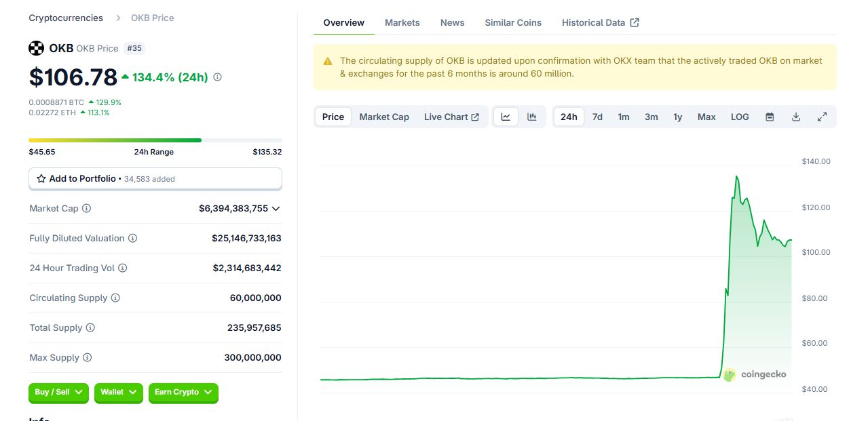Switch to the Markets tab
The height and width of the screenshot is (421, 868).
[402, 22]
